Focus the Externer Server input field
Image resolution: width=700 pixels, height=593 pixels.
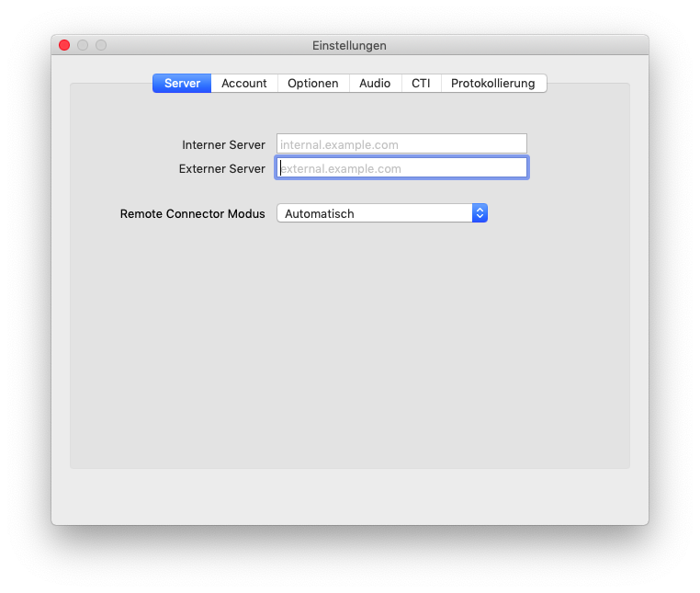[x=401, y=168]
